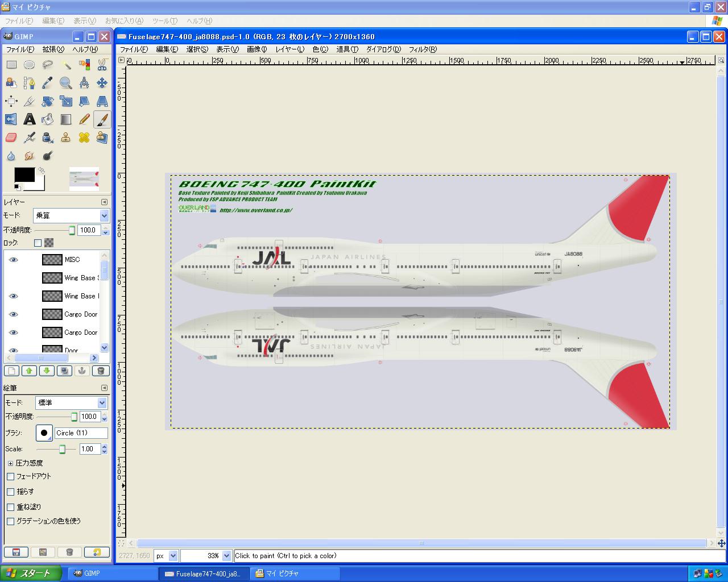728x582 pixels.
Task: Open the layer mode dropdown showing 乗算
Action: [x=71, y=215]
